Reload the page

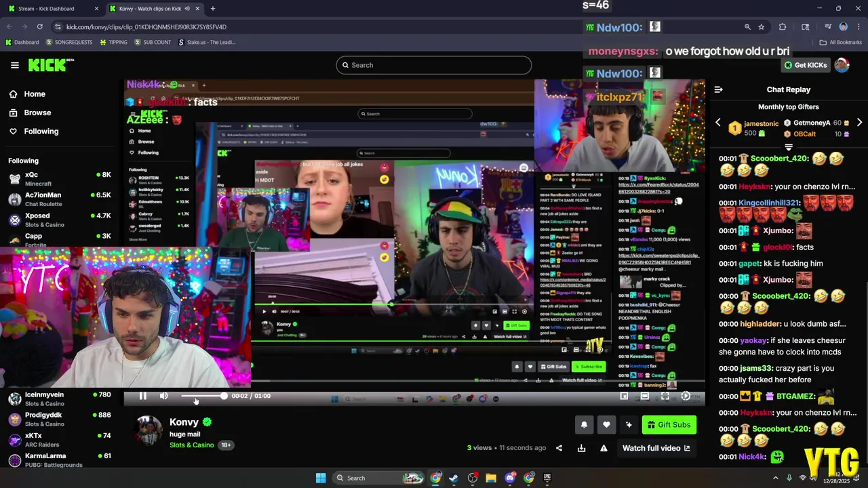(x=39, y=27)
